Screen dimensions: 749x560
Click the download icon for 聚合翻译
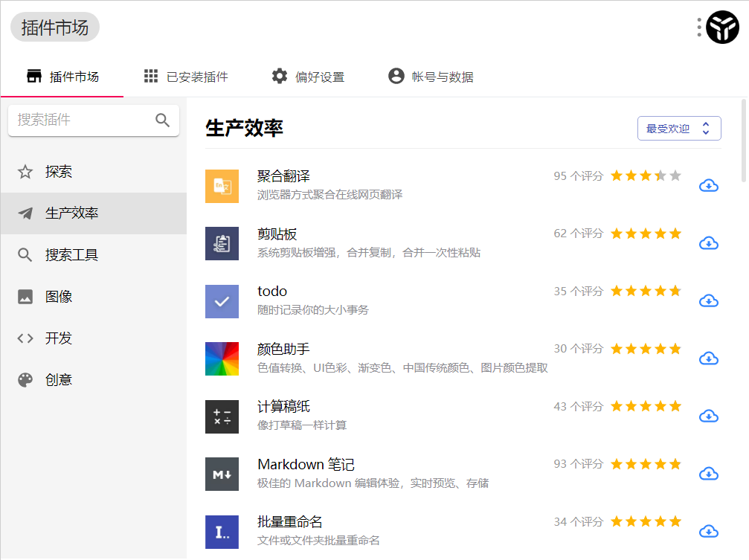click(x=709, y=186)
